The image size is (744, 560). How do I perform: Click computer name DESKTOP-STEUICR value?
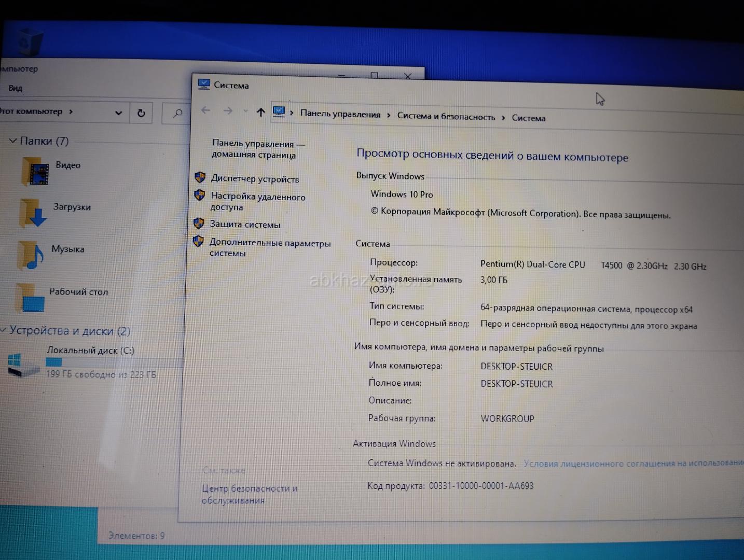tap(516, 367)
